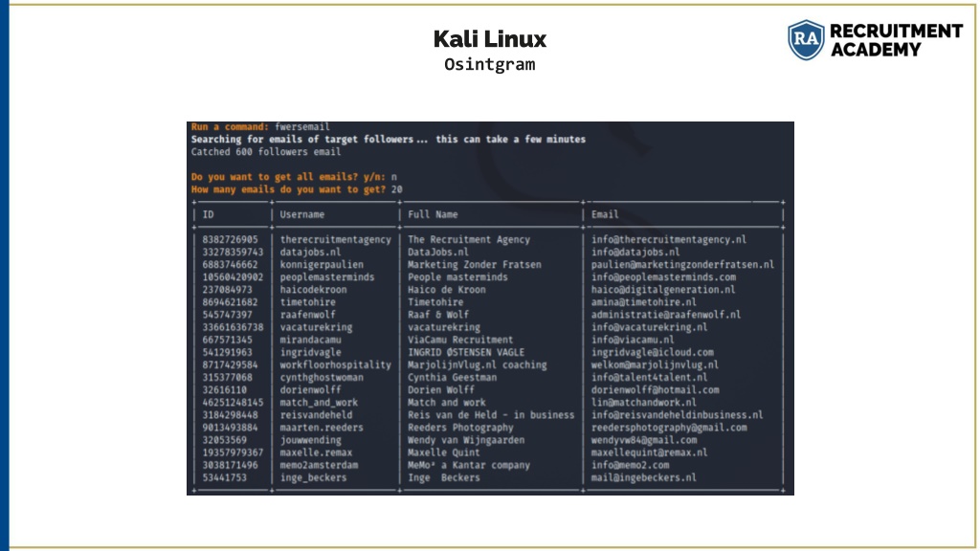This screenshot has height=551, width=980.
Task: Click username 'therecruitmentagency'
Action: pyautogui.click(x=335, y=239)
